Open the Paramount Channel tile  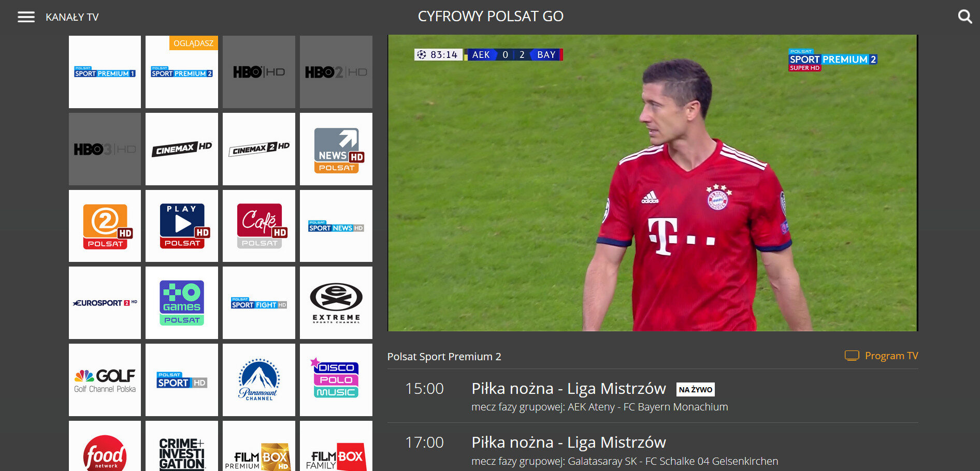(x=259, y=380)
